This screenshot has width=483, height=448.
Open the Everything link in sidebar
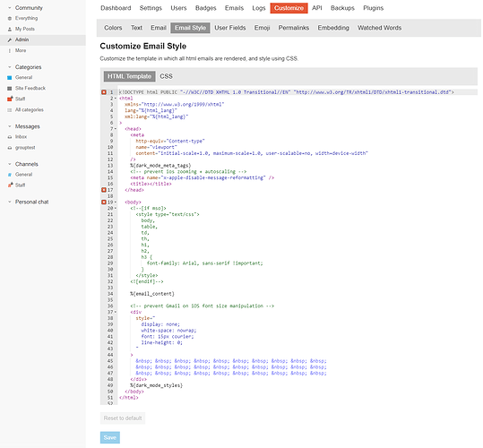[x=27, y=19]
